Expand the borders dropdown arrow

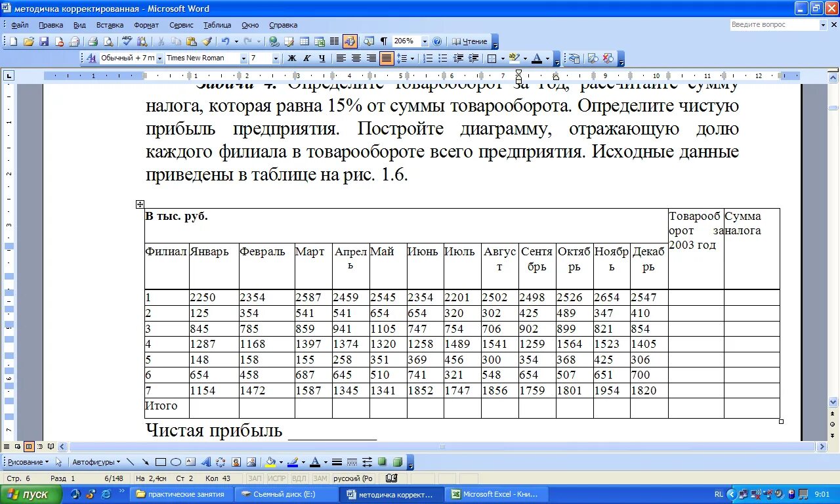(503, 58)
